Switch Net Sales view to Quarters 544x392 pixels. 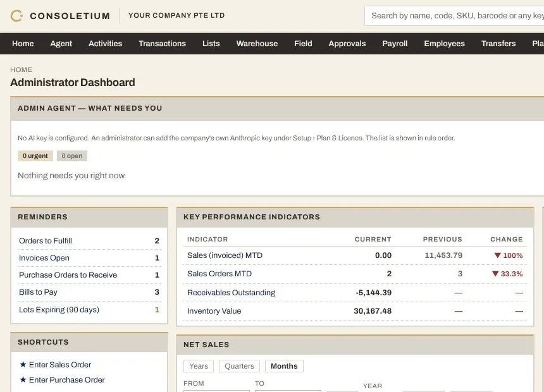pos(239,366)
